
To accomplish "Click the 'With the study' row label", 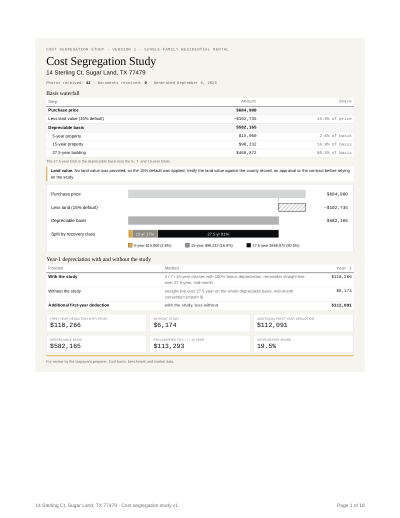I will coord(63,277).
